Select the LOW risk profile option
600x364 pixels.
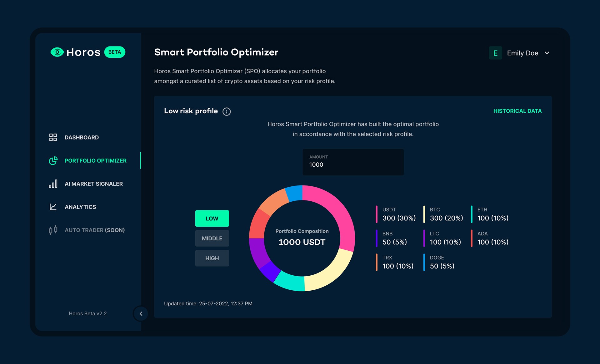coord(212,219)
